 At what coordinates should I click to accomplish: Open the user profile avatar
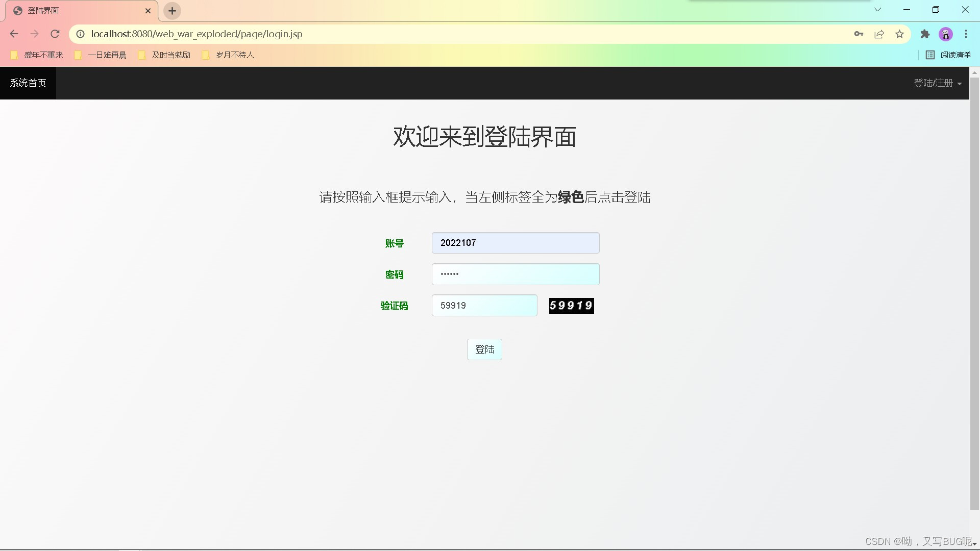[946, 34]
